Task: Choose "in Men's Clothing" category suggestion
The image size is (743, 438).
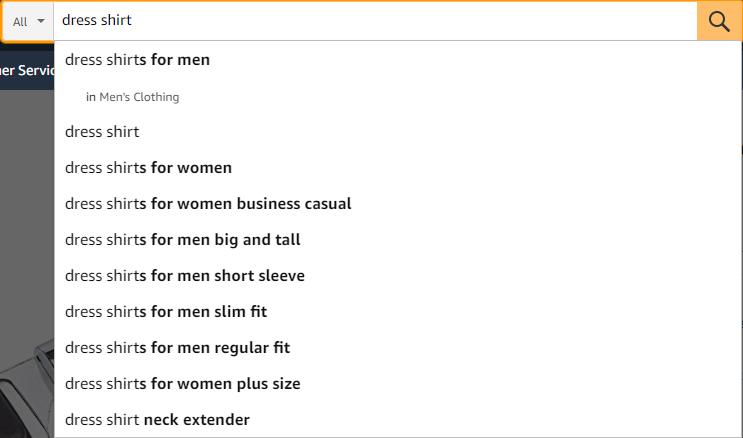Action: click(132, 97)
